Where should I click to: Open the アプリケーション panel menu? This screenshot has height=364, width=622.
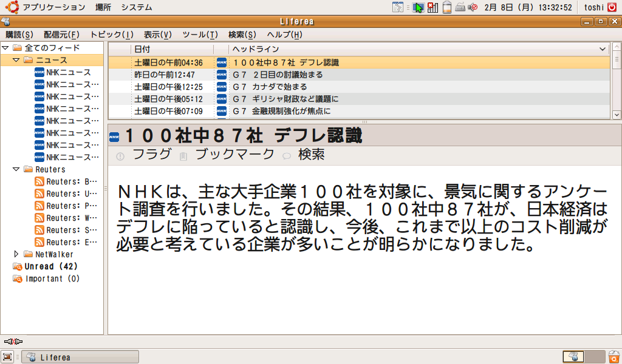(54, 7)
